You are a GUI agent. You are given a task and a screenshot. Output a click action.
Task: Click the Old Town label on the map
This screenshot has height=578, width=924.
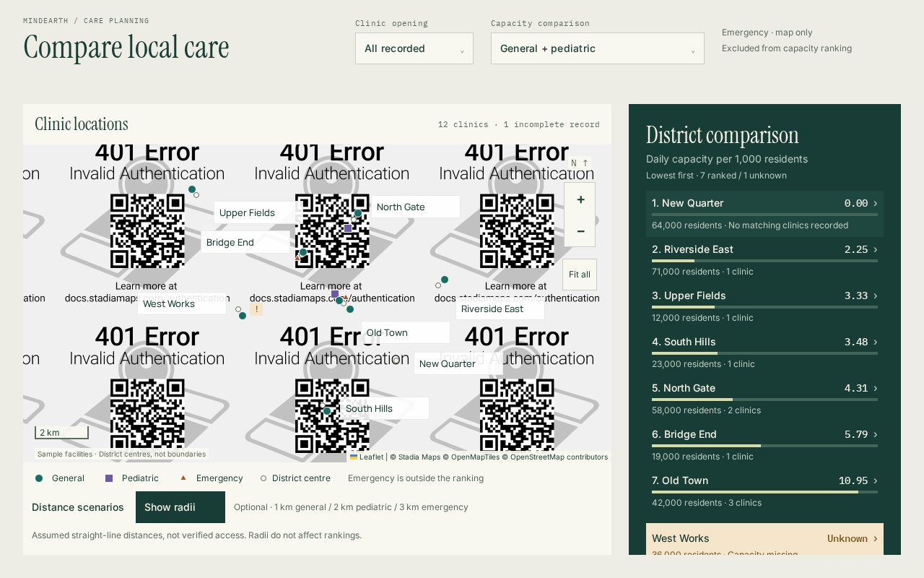coord(405,332)
